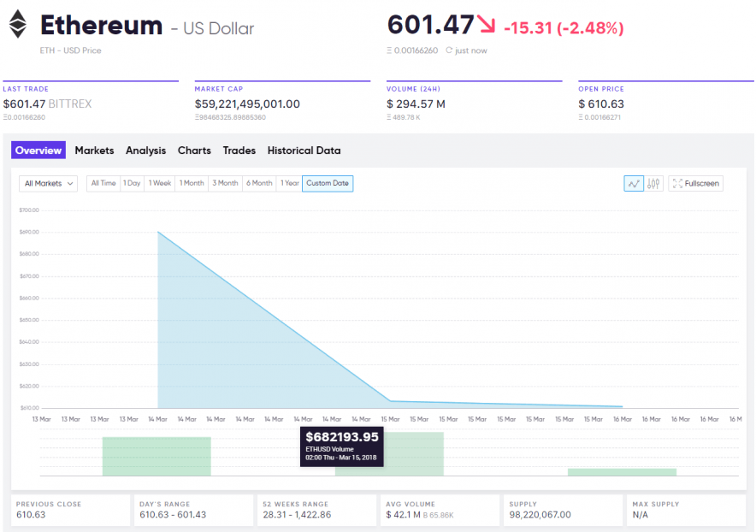756x532 pixels.
Task: Select the 1 Week range
Action: pos(160,183)
